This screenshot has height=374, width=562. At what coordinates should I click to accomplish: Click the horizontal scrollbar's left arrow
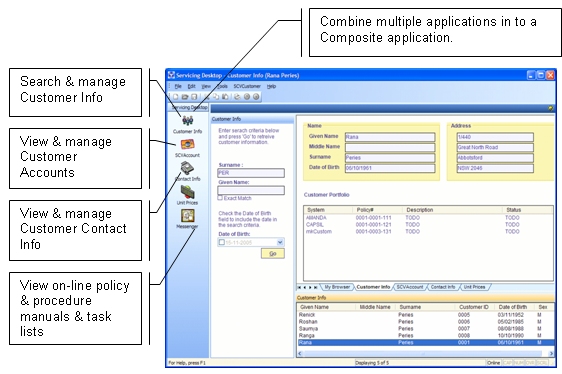(300, 354)
